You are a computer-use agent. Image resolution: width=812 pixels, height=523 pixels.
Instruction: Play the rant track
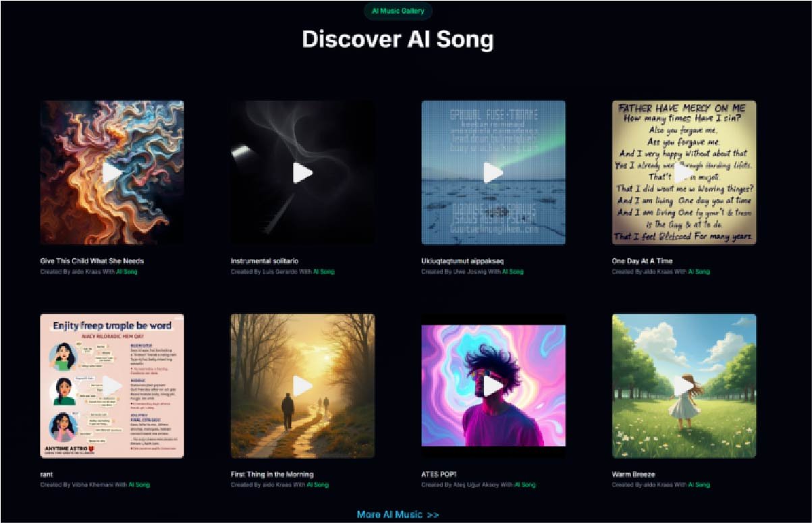(x=112, y=386)
